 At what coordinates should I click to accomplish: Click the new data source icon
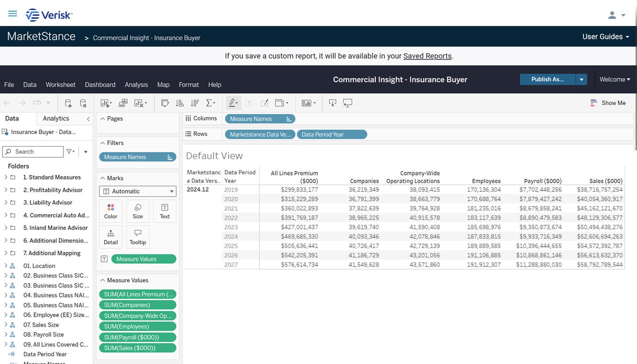(68, 103)
